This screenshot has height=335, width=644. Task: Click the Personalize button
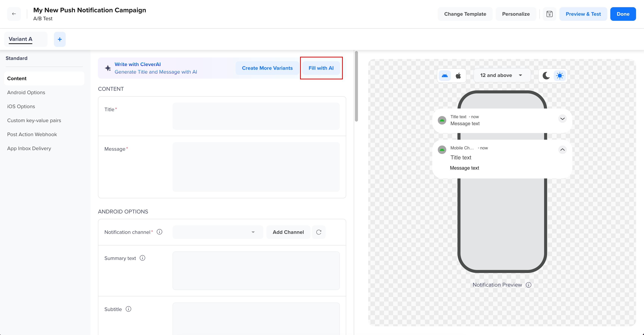[x=516, y=14]
